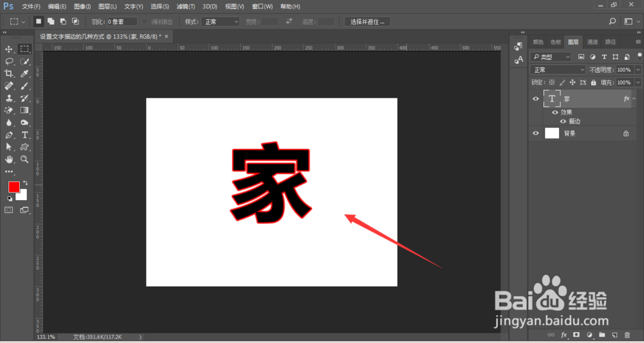Screen dimensions: 644x343
Task: Select the Rectangular Marquee tool in the toolbox
Action: [24, 50]
